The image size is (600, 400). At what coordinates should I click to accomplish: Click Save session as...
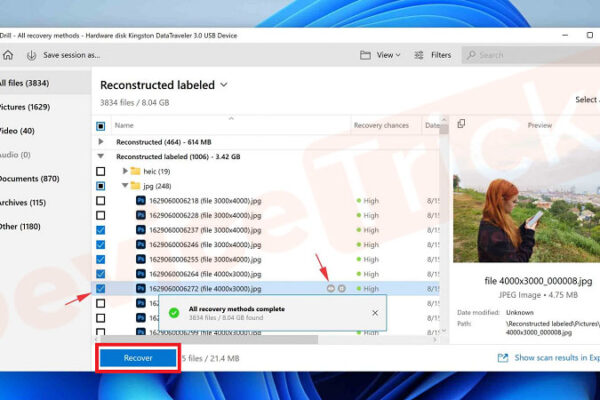coord(72,55)
